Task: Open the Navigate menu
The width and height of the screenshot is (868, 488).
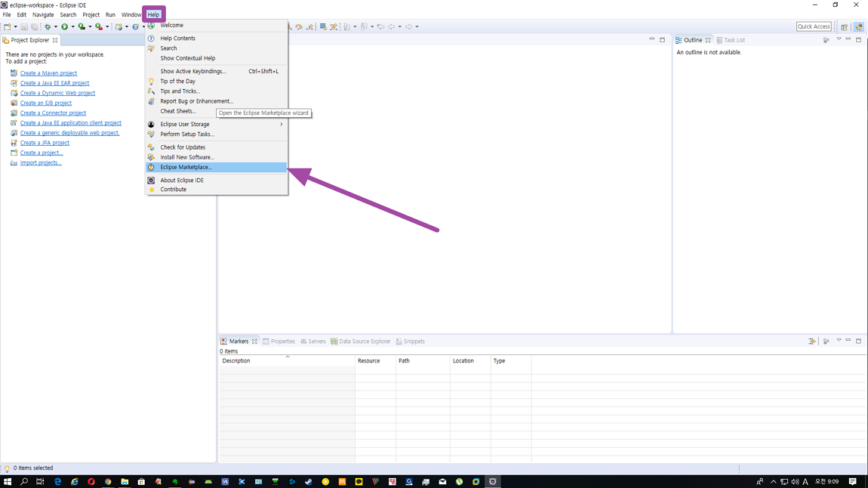Action: click(43, 15)
